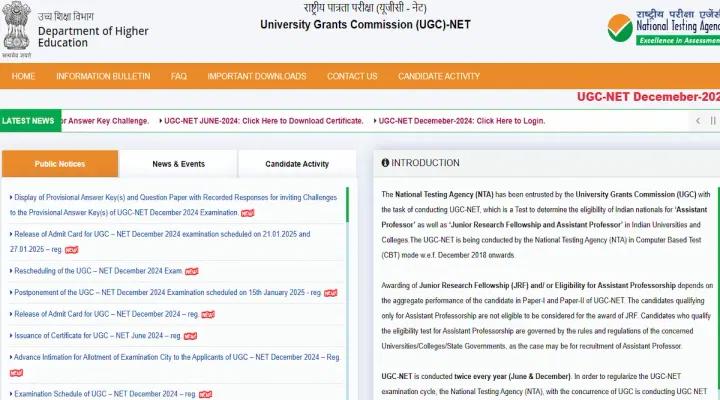Viewport: 720px width, 400px height.
Task: Open CONTACT US in navigation bar
Action: [x=352, y=76]
